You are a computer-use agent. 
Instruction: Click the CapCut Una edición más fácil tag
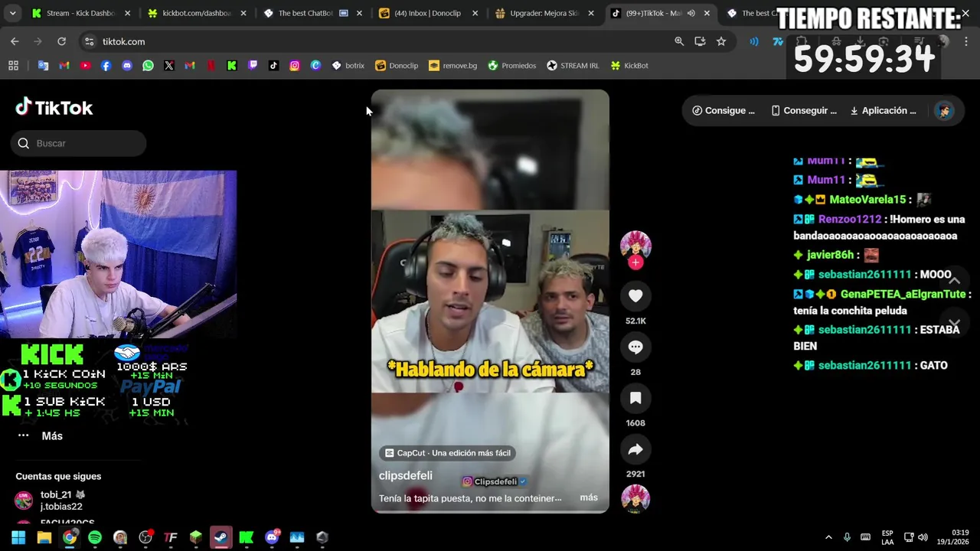(448, 453)
